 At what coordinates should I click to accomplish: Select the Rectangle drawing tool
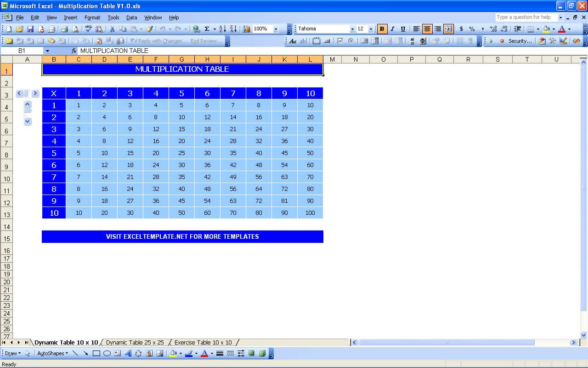96,353
